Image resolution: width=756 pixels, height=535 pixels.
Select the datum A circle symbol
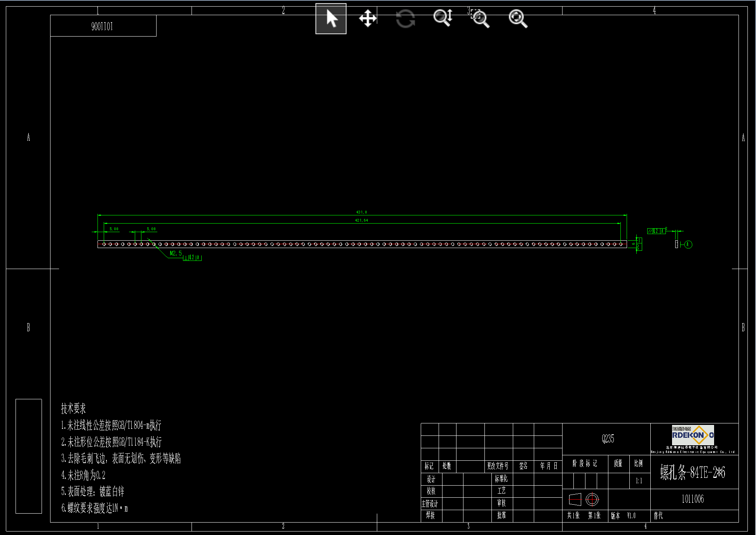(688, 245)
